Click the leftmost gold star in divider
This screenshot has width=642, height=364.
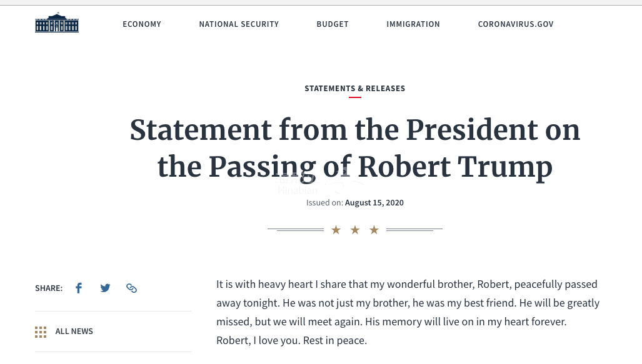(336, 230)
